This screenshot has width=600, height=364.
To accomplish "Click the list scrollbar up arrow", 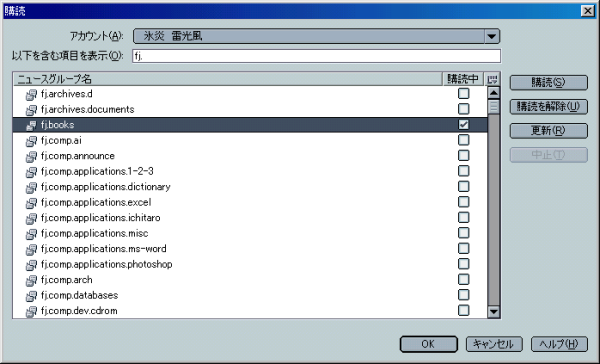I will [494, 93].
